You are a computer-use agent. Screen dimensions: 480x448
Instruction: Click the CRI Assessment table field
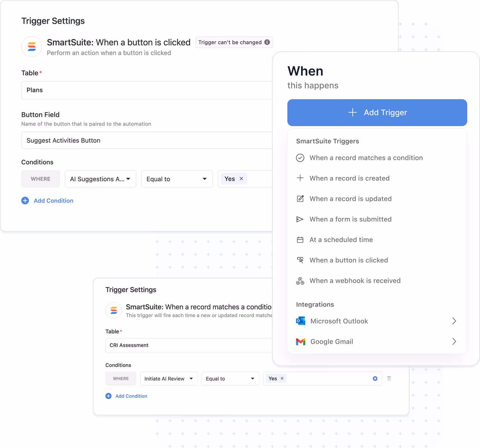click(x=189, y=345)
